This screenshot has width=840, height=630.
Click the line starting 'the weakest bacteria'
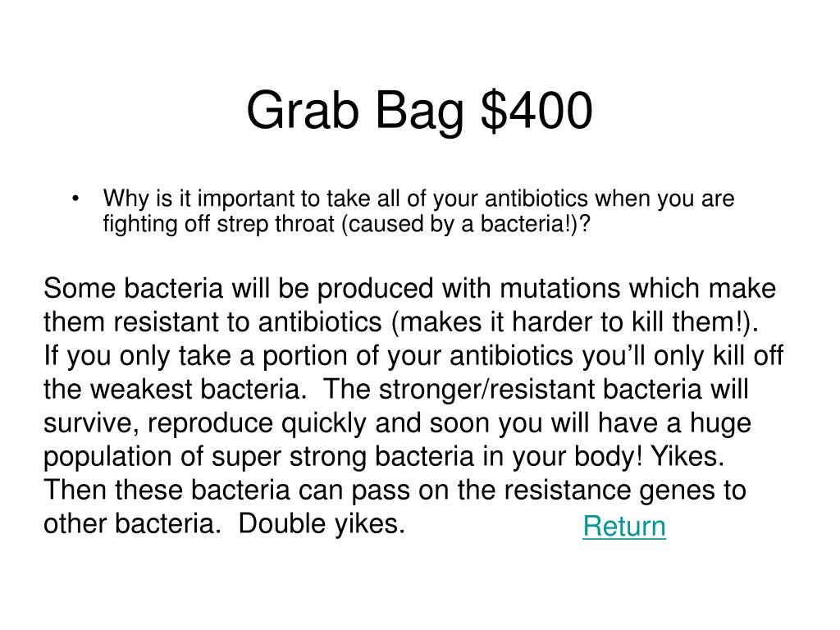[x=396, y=390]
